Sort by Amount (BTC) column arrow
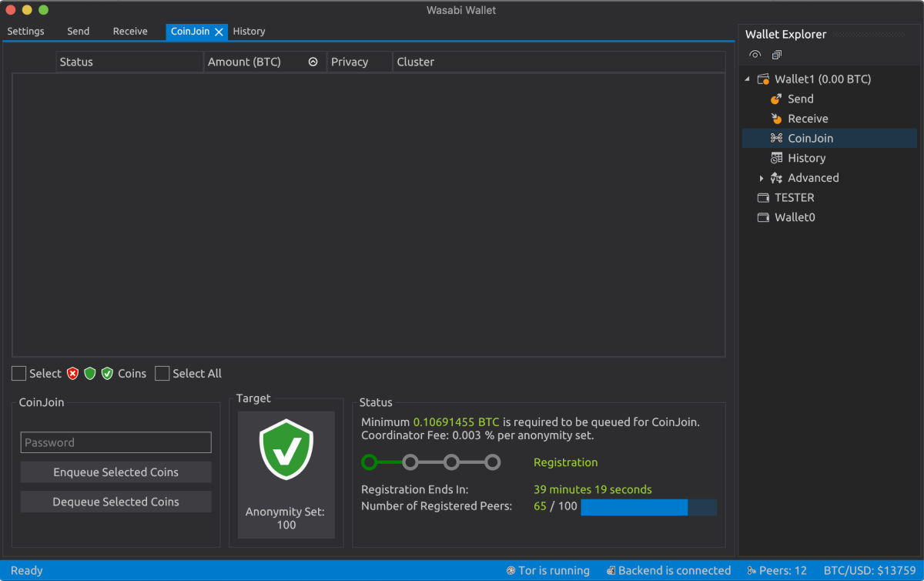Image resolution: width=924 pixels, height=581 pixels. pos(313,62)
